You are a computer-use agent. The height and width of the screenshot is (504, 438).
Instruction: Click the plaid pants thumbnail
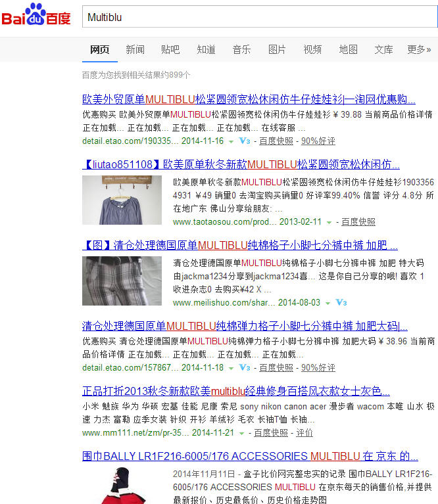point(122,281)
